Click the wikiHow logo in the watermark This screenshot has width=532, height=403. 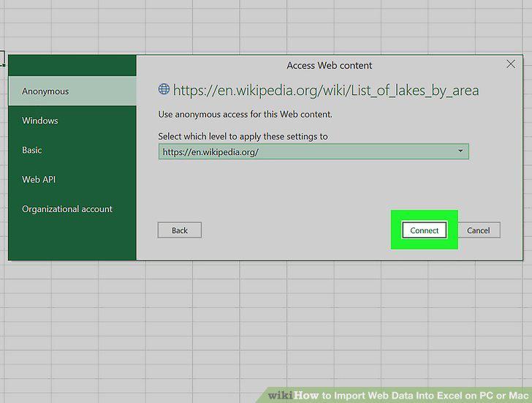pyautogui.click(x=293, y=395)
